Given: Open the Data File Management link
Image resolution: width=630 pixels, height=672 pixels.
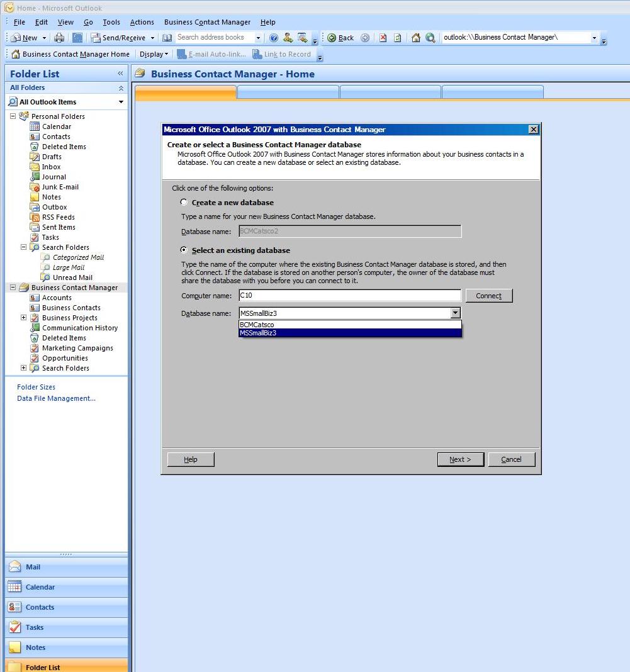Looking at the screenshot, I should tap(56, 398).
